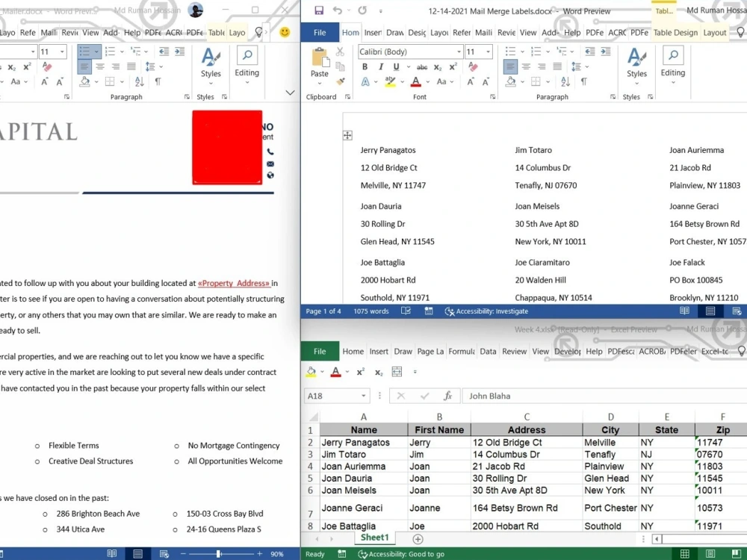Click Excel formula bar containing John Blaha
The width and height of the screenshot is (747, 560).
point(604,396)
